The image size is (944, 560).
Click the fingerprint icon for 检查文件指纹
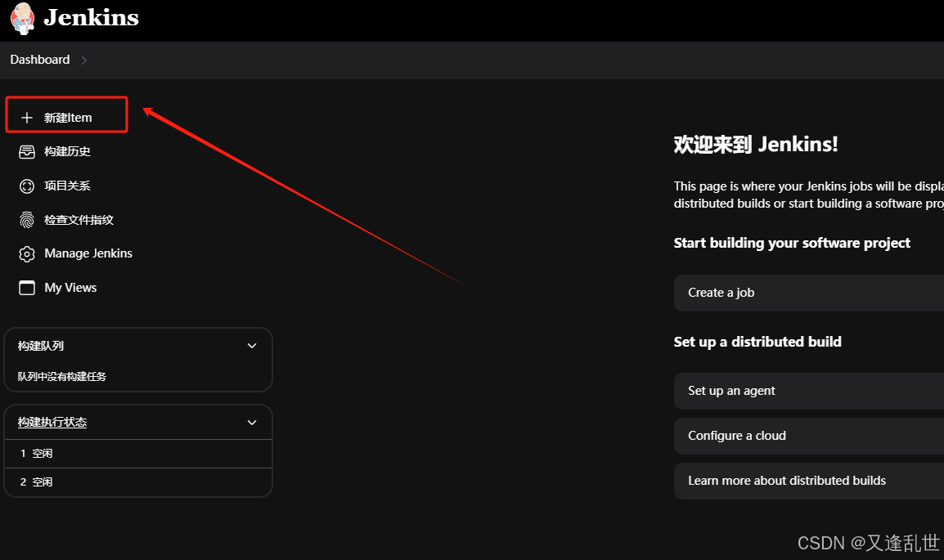(27, 220)
